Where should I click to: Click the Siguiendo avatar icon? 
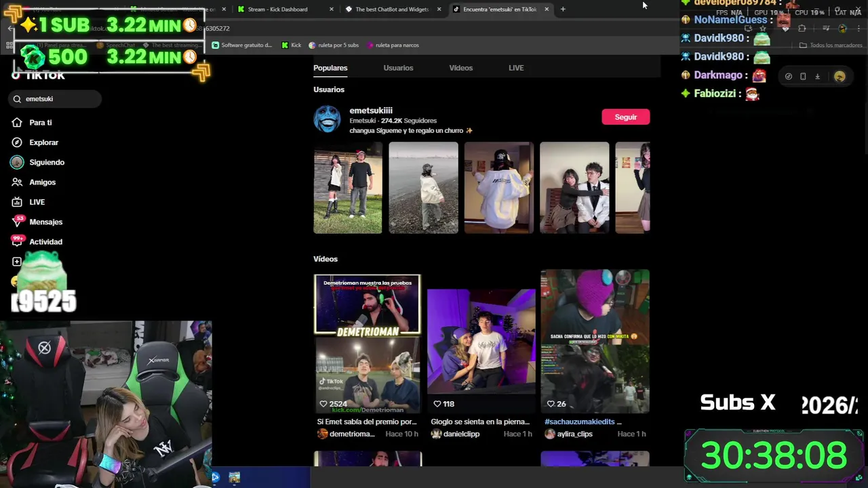17,162
